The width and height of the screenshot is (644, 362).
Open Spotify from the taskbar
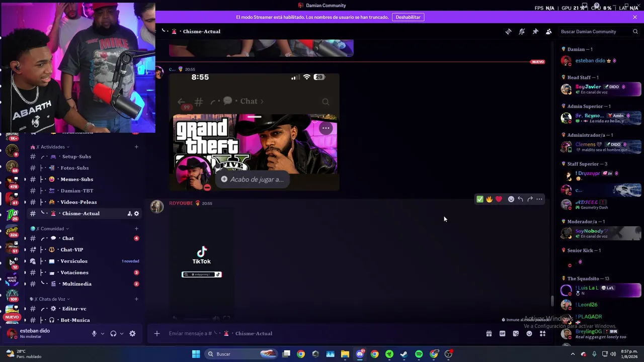419,354
